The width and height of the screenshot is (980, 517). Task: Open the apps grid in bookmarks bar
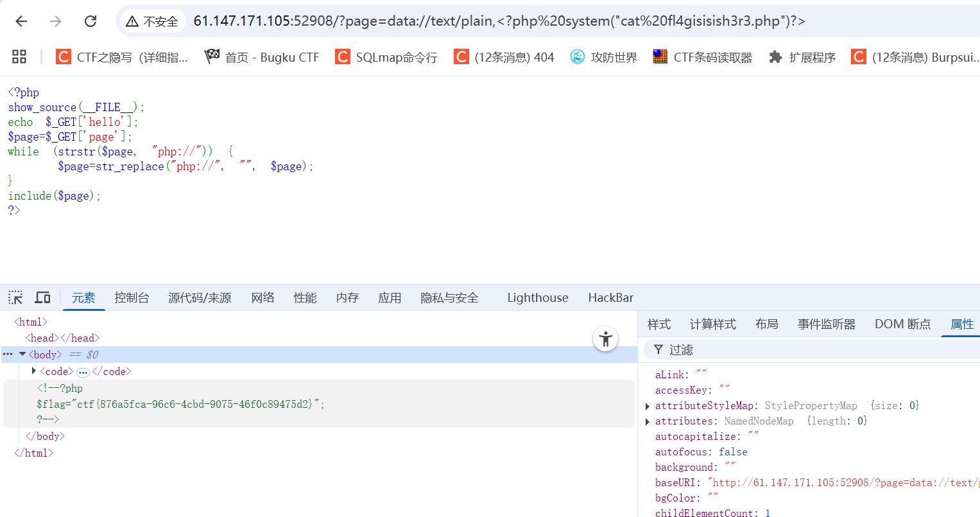(19, 57)
